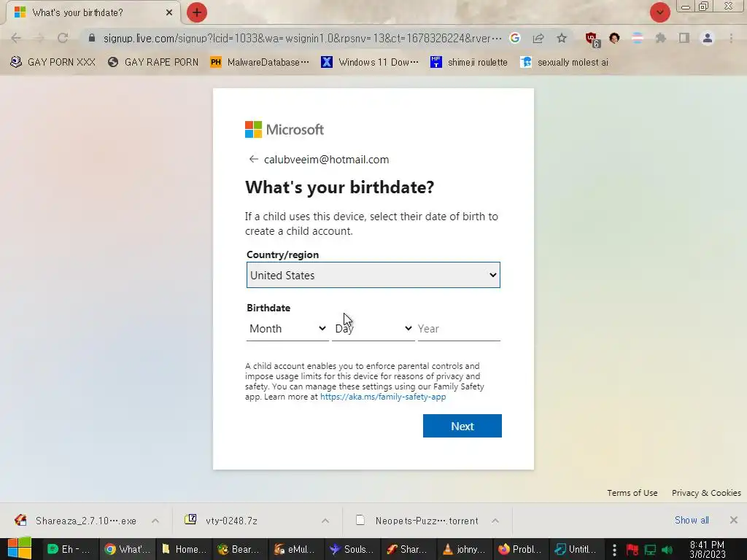Screen dimensions: 747x560
Task: Open the downloaded vty-0248.7z file
Action: click(222, 521)
